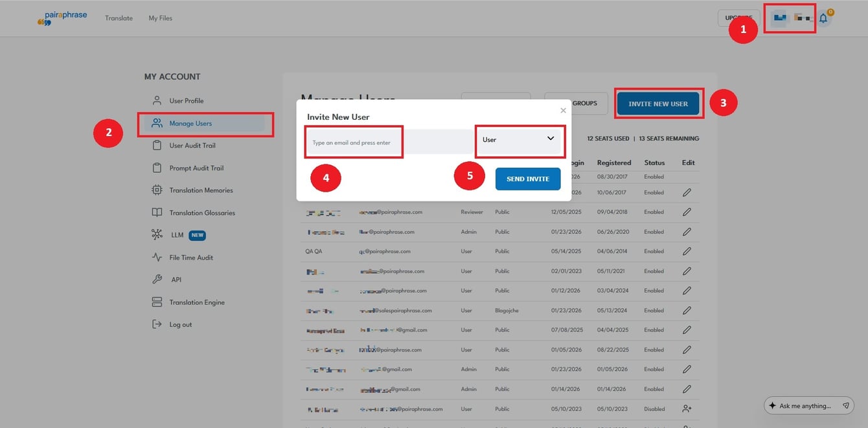This screenshot has height=428, width=868.
Task: Click the LLM network icon
Action: pyautogui.click(x=157, y=235)
